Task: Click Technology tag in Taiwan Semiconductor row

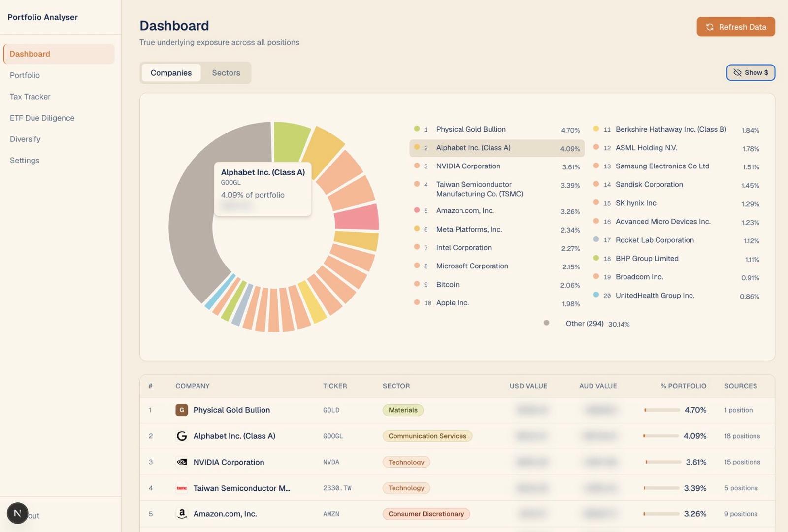Action: point(406,488)
